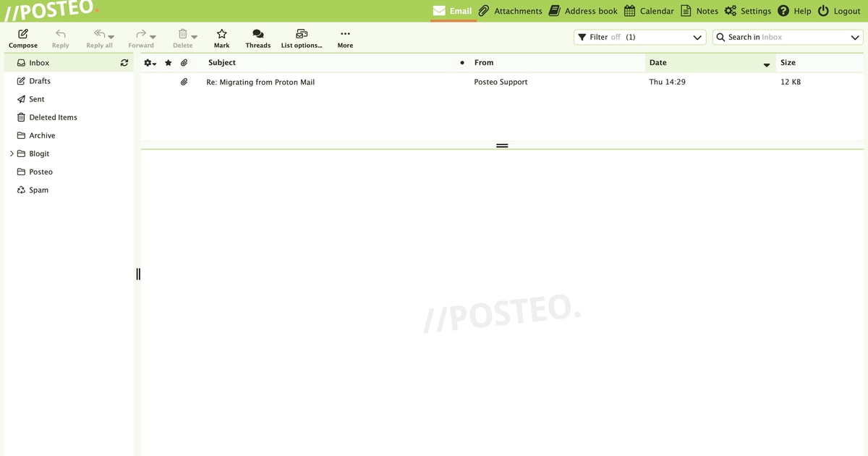Open the search options dropdown arrow
The image size is (868, 456).
tap(855, 37)
